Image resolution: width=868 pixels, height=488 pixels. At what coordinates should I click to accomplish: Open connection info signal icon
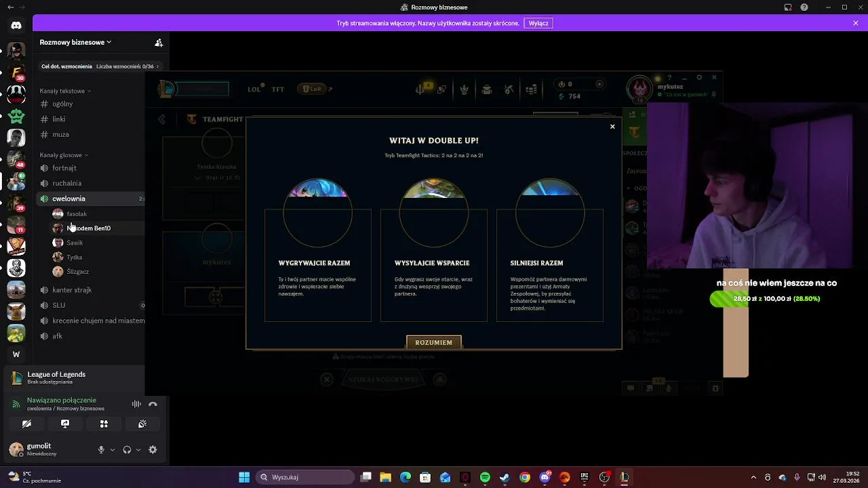(x=16, y=404)
